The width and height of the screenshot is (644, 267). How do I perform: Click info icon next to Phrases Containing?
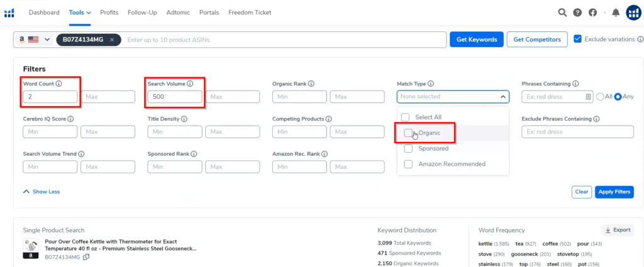pos(575,84)
